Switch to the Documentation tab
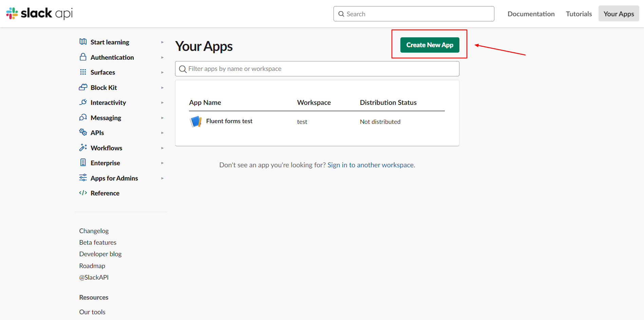Screen dimensions: 644x320 [x=531, y=14]
